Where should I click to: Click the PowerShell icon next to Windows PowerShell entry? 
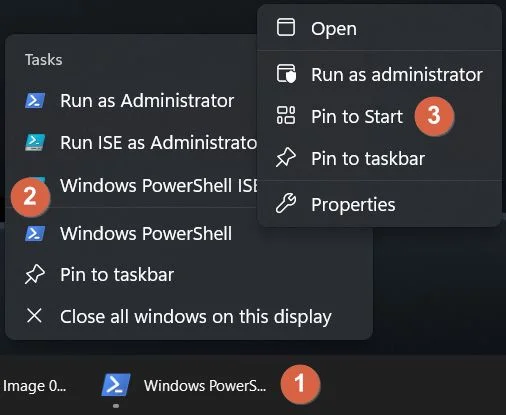click(35, 233)
